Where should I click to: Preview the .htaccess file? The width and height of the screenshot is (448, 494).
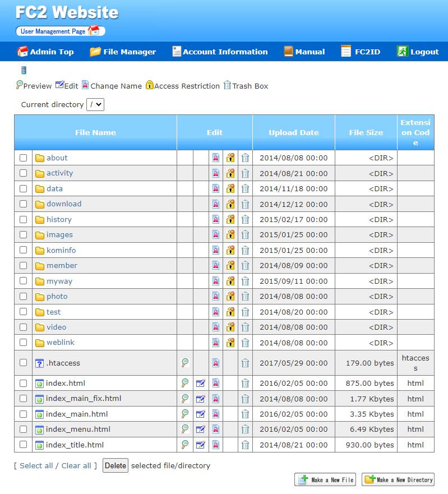185,363
